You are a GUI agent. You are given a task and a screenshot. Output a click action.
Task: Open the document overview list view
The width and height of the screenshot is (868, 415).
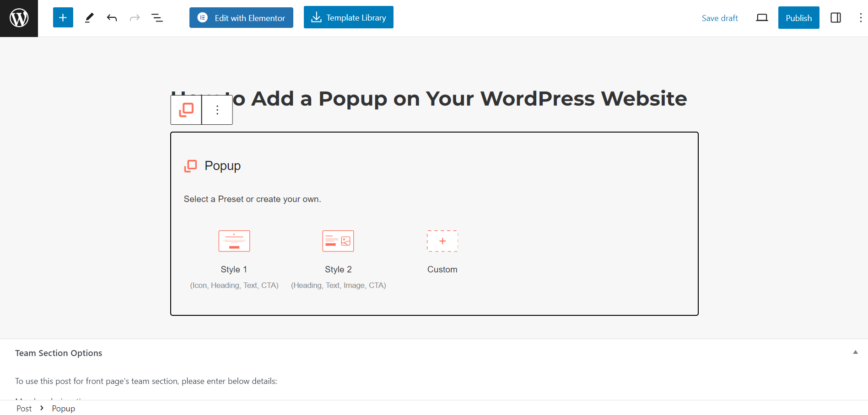[157, 18]
